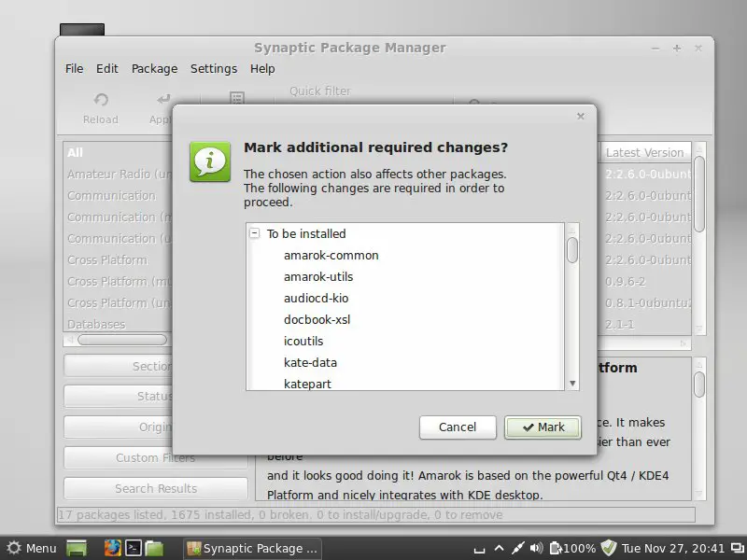Minimize the Synaptic Package Manager window
The image size is (747, 560).
655,49
